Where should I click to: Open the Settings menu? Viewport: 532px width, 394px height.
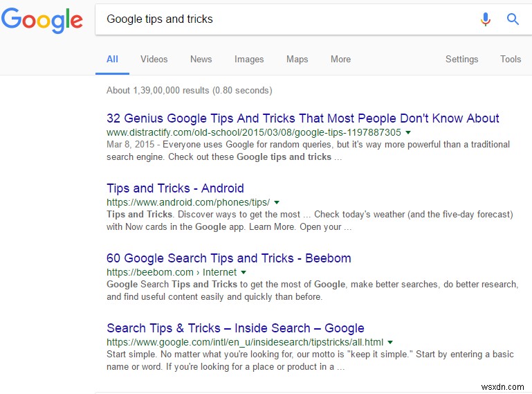coord(461,60)
